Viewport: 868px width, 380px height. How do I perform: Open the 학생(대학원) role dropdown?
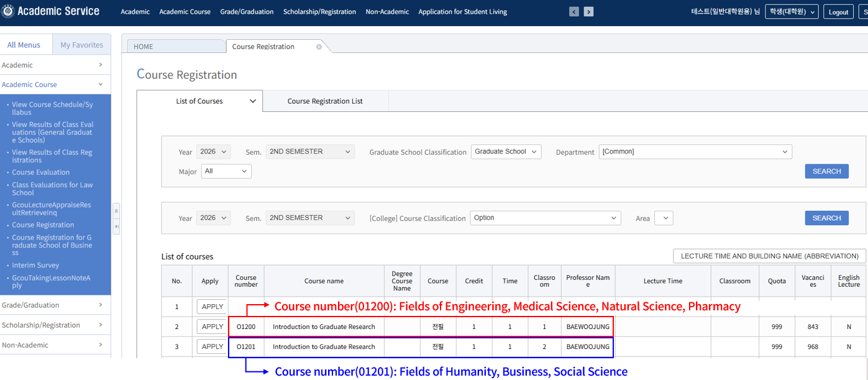tap(792, 12)
